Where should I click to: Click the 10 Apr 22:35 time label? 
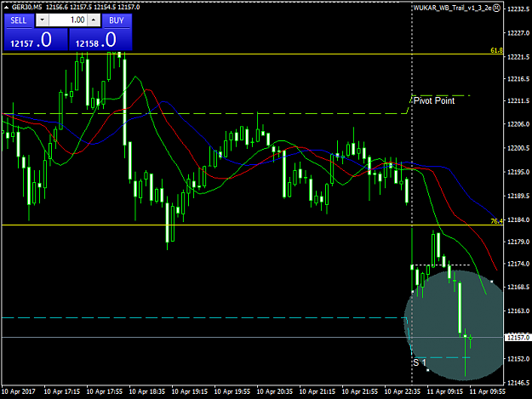(402, 391)
